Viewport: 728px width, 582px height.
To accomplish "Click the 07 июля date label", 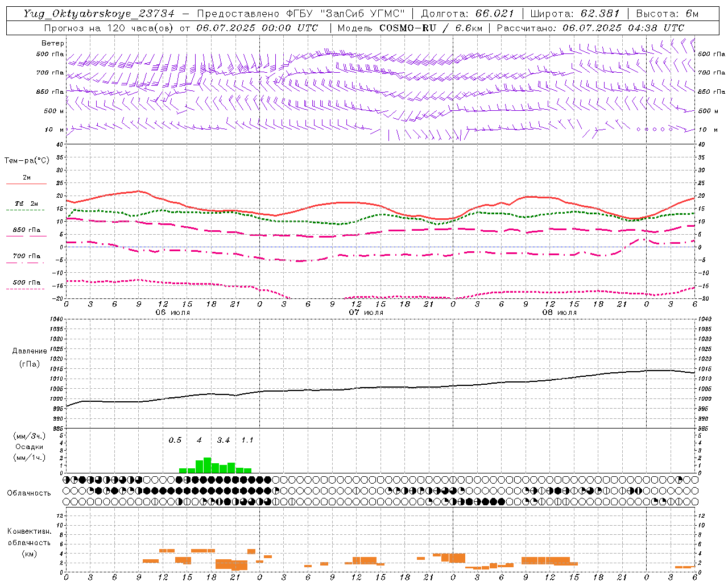I will tap(366, 312).
